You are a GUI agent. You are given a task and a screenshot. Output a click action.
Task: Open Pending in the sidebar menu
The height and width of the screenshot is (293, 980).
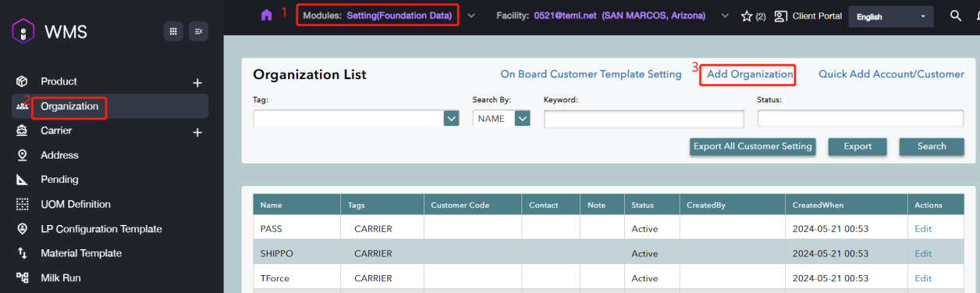[x=59, y=180]
